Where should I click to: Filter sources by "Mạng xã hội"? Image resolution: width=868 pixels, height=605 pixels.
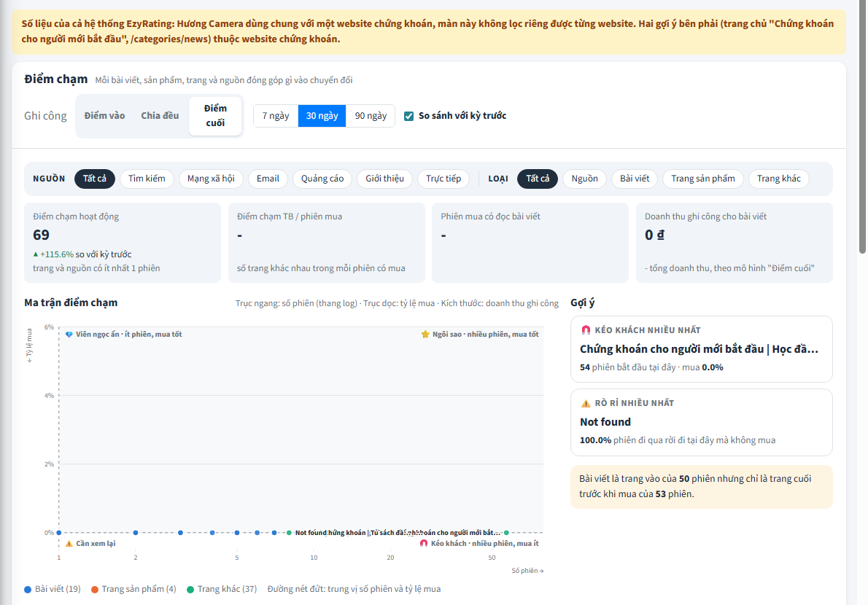[x=211, y=179]
